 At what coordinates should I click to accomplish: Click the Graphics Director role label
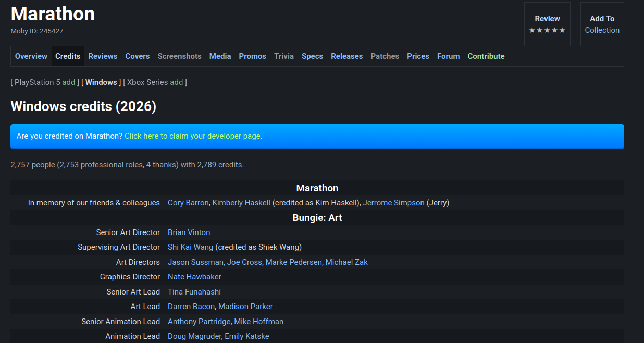[130, 277]
